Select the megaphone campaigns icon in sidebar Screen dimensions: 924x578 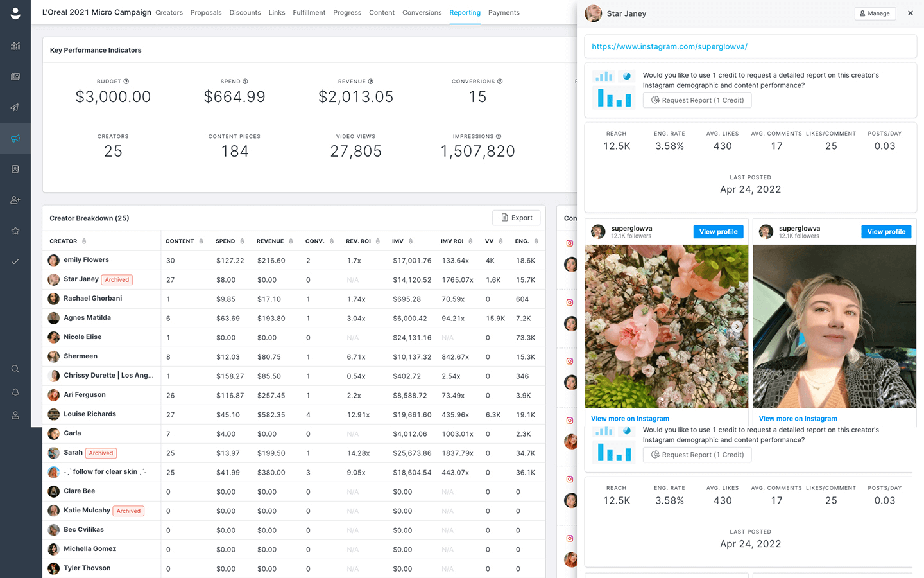[x=15, y=138]
